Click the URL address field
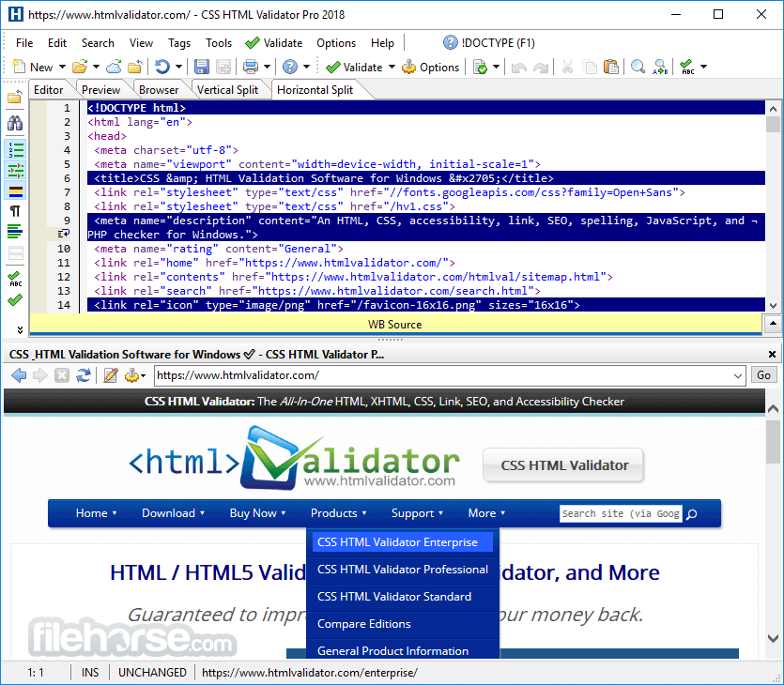 tap(443, 375)
